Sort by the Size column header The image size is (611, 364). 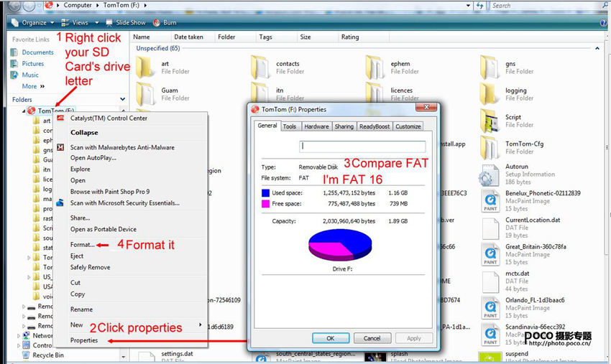[316, 37]
